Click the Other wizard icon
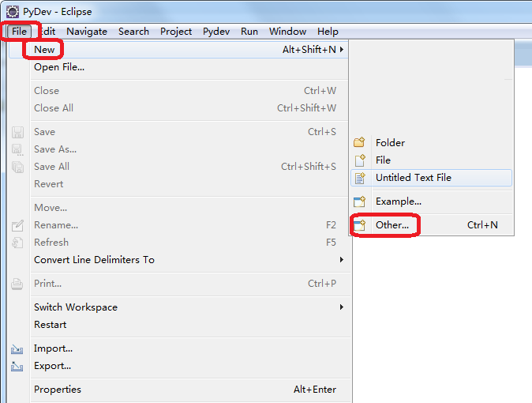This screenshot has width=532, height=403. pyautogui.click(x=359, y=225)
